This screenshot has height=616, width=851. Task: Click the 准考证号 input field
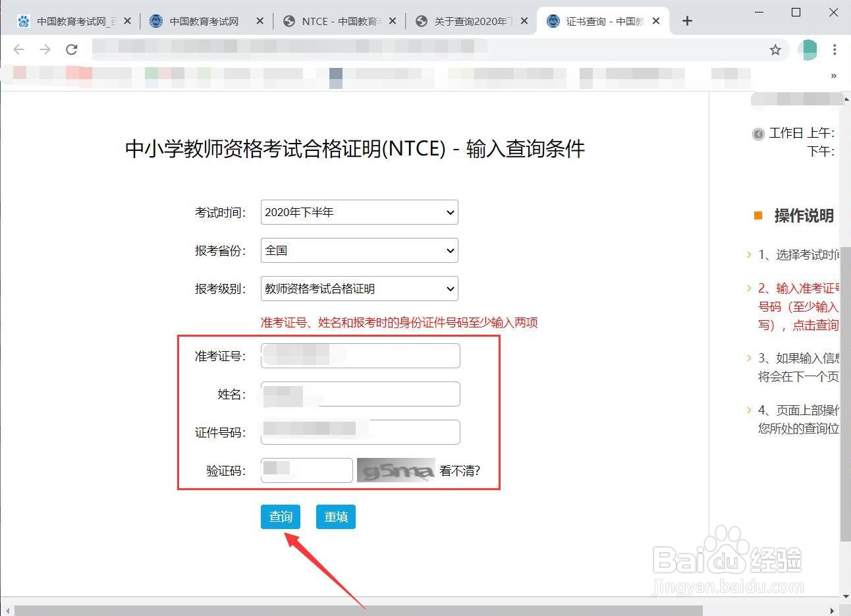[x=360, y=355]
